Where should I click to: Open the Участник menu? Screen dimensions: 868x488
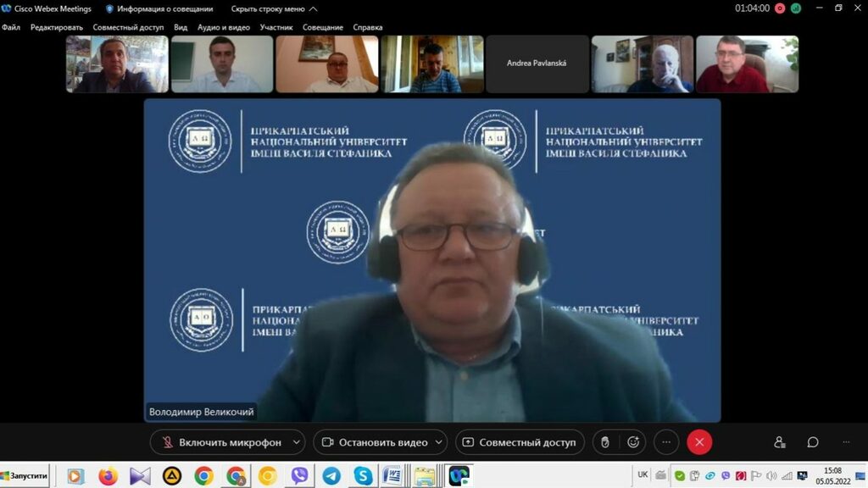pos(276,27)
